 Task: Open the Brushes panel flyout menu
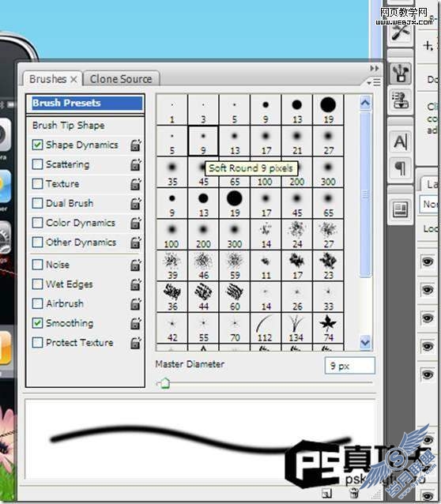click(375, 82)
